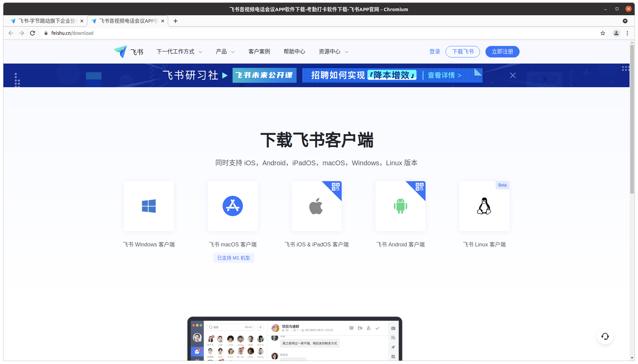Click the vertical page scrollbar thumb
This screenshot has height=364, width=638.
[x=632, y=119]
